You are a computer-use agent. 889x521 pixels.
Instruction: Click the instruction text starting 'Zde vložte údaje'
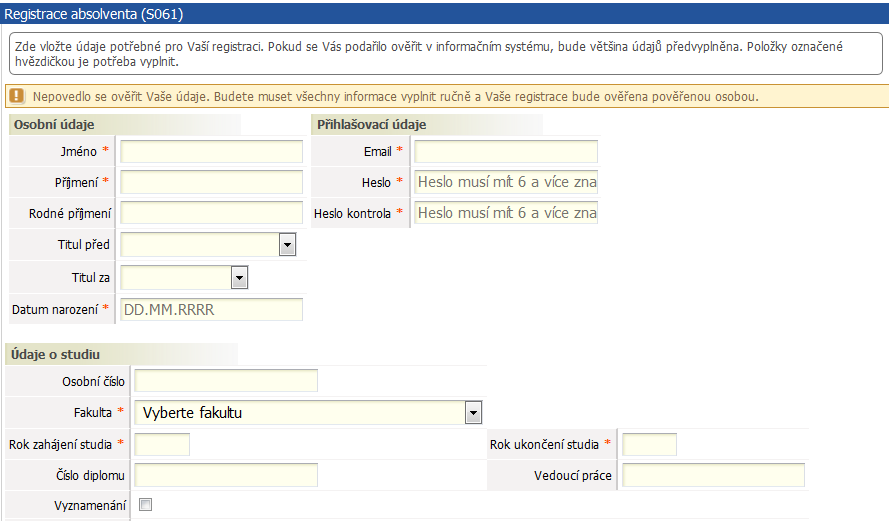pos(429,54)
